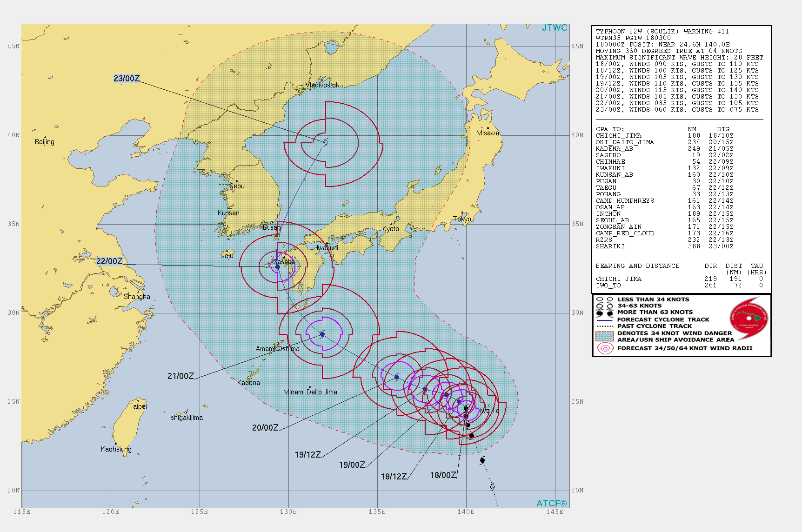Click the 18/00Z time label

pos(443,475)
